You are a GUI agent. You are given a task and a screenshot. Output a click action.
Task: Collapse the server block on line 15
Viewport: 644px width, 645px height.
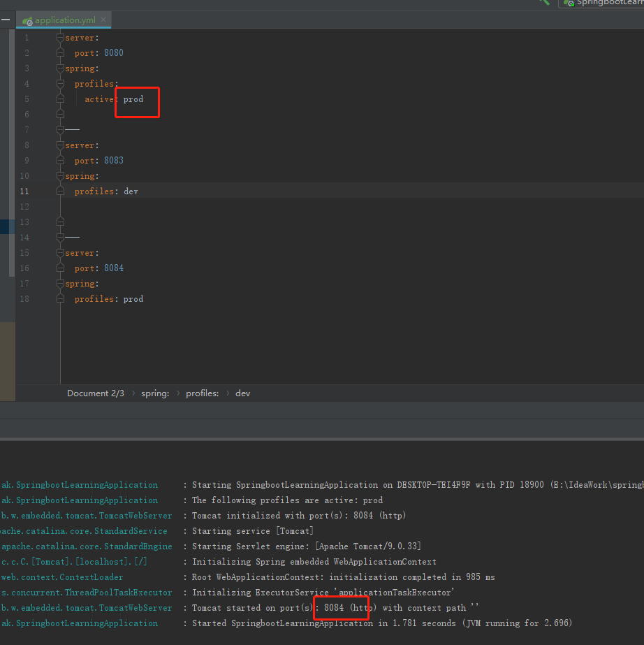(61, 252)
